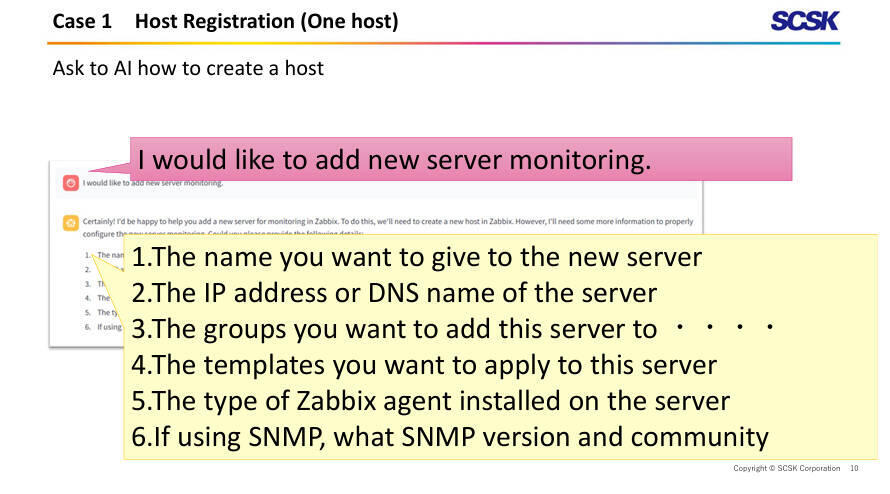Image resolution: width=890 pixels, height=494 pixels.
Task: Click line '1.The name you want to give to the new server'
Action: coord(417,257)
